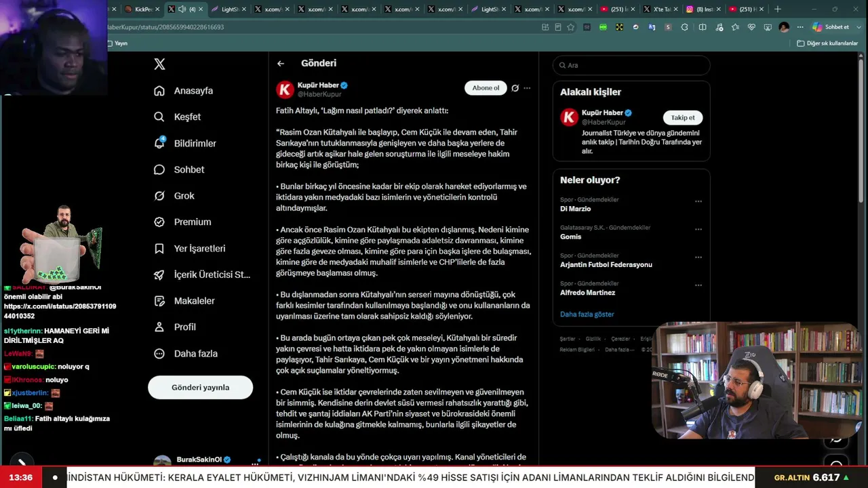868x488 pixels.
Task: Open the translate extension icon
Action: 652,27
